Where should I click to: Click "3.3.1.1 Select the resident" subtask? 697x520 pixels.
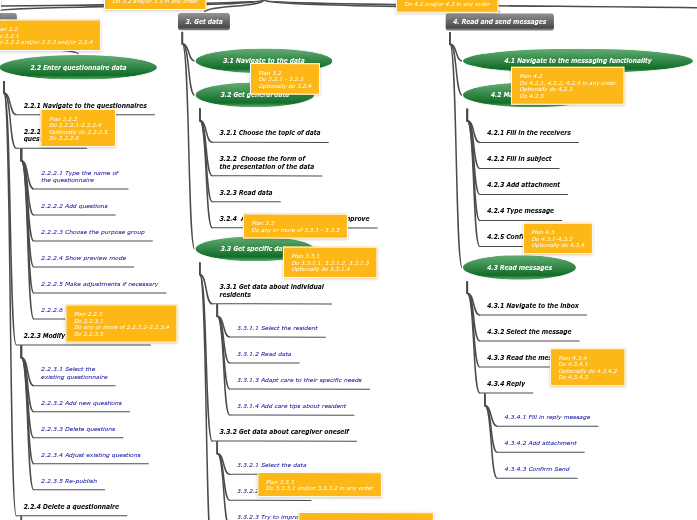tap(277, 328)
